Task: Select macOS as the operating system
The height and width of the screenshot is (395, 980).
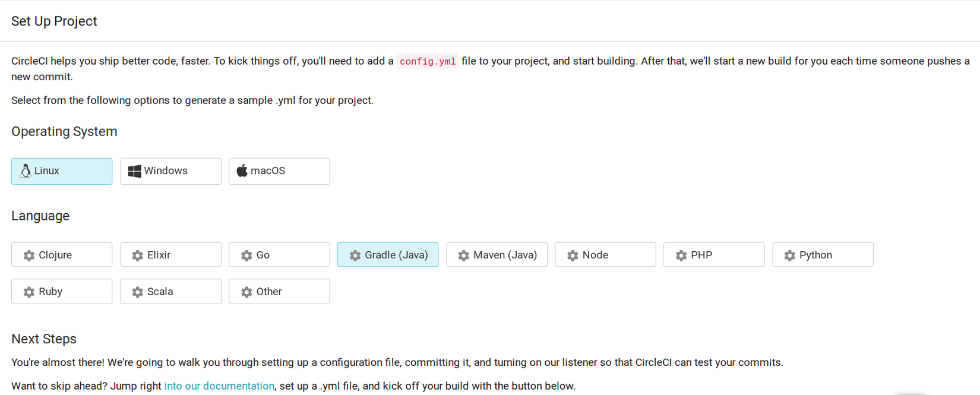Action: click(x=279, y=171)
